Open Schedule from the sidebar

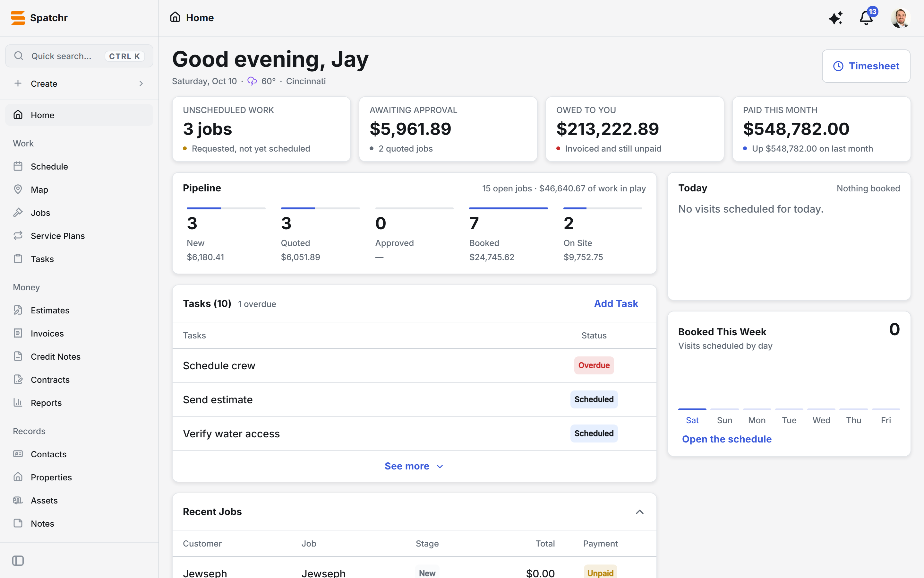tap(79, 167)
